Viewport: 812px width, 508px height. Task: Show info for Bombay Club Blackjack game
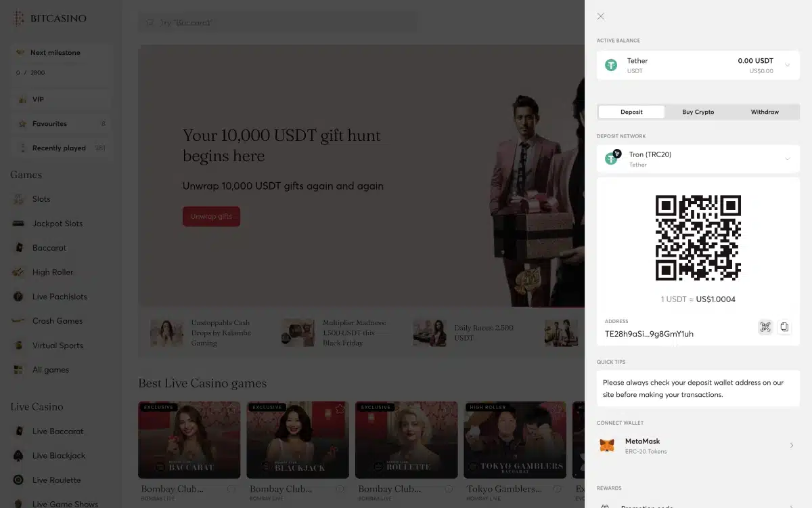pyautogui.click(x=340, y=489)
